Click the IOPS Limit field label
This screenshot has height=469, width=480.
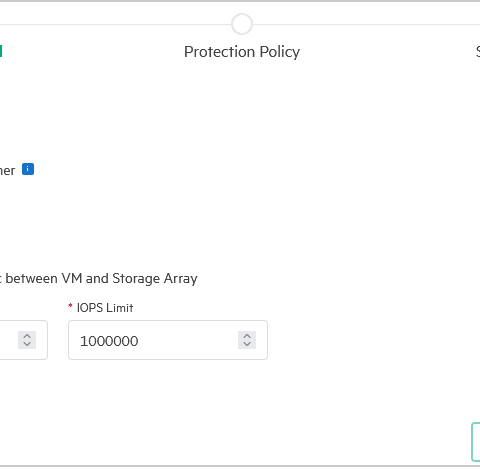105,308
